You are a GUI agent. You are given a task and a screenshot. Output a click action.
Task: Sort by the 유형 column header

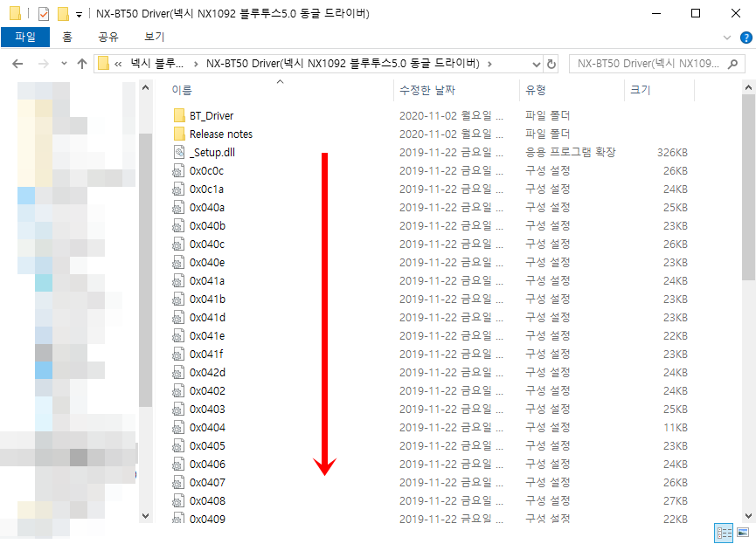tap(536, 90)
